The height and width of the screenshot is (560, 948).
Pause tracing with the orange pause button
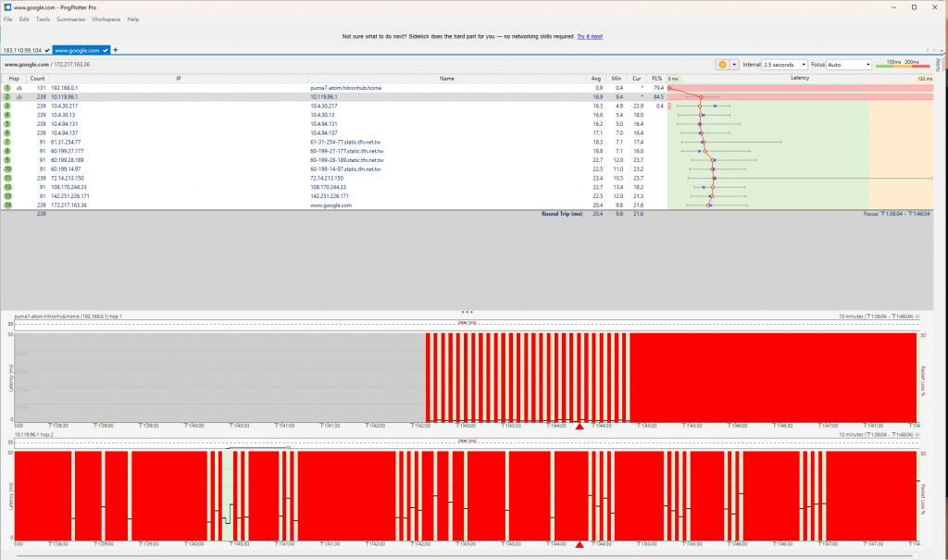[x=722, y=64]
